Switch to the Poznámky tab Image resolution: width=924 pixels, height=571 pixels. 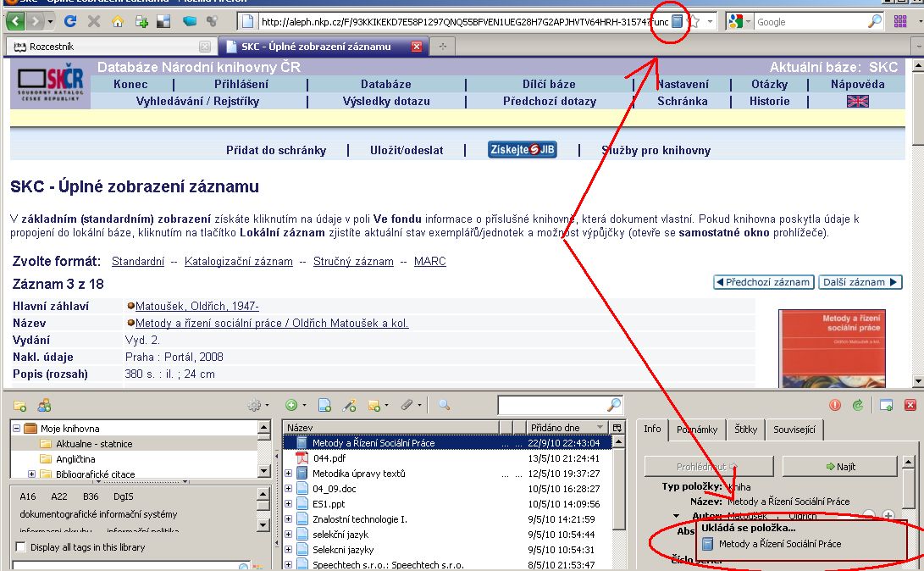pos(697,430)
